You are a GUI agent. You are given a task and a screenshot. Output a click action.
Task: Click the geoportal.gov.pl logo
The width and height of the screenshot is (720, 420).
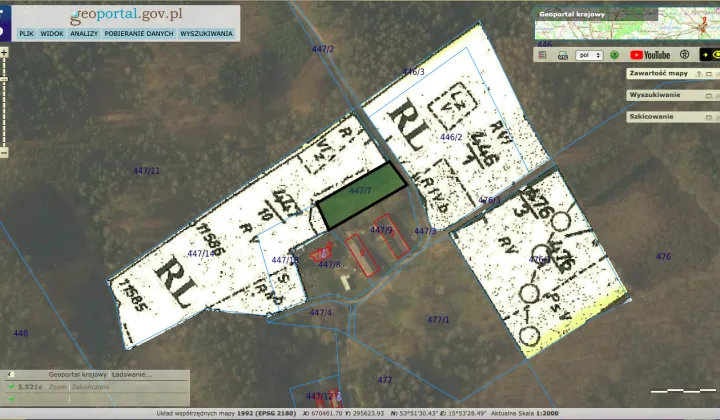point(126,16)
